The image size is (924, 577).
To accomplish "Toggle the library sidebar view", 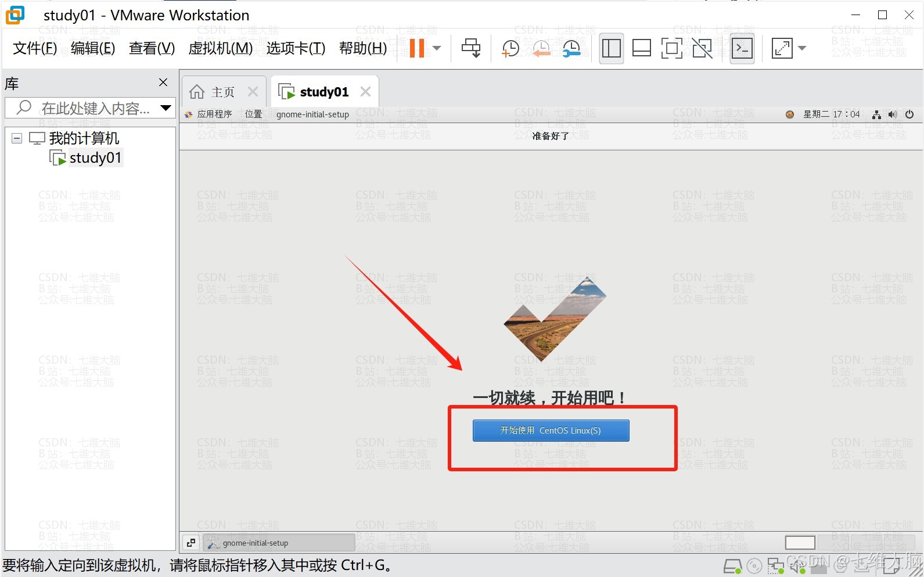I will pyautogui.click(x=611, y=48).
